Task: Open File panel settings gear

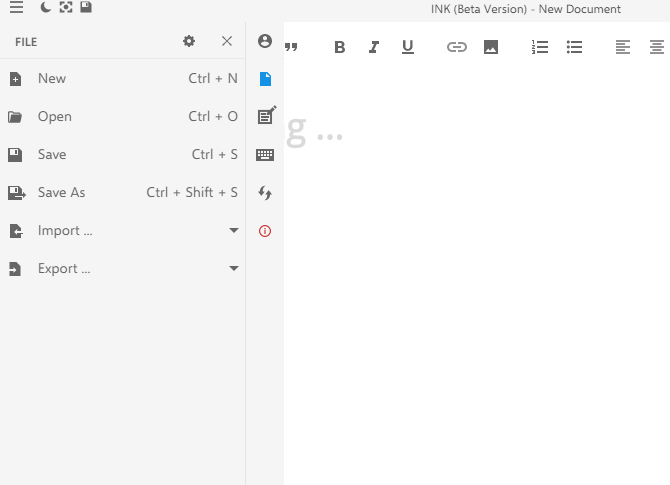Action: click(189, 41)
